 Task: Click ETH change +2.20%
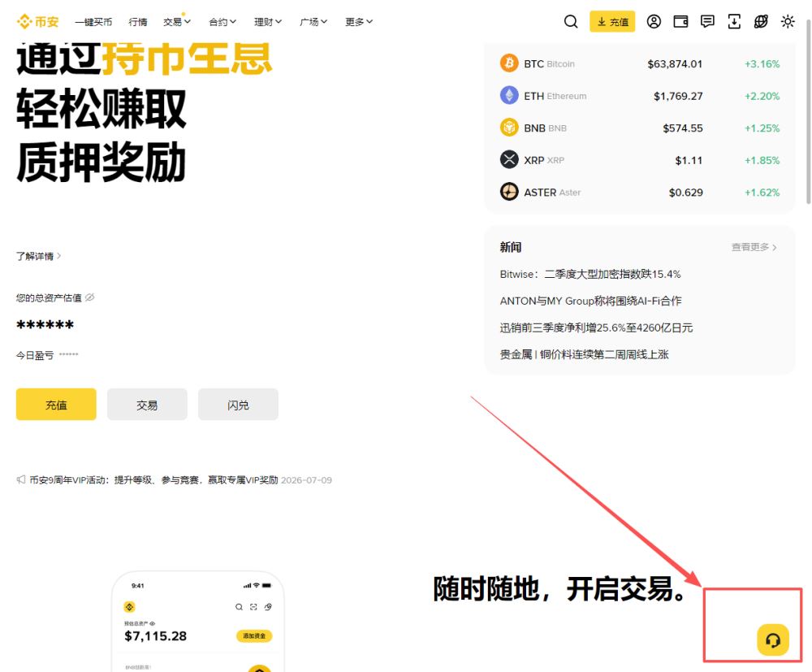[x=762, y=96]
